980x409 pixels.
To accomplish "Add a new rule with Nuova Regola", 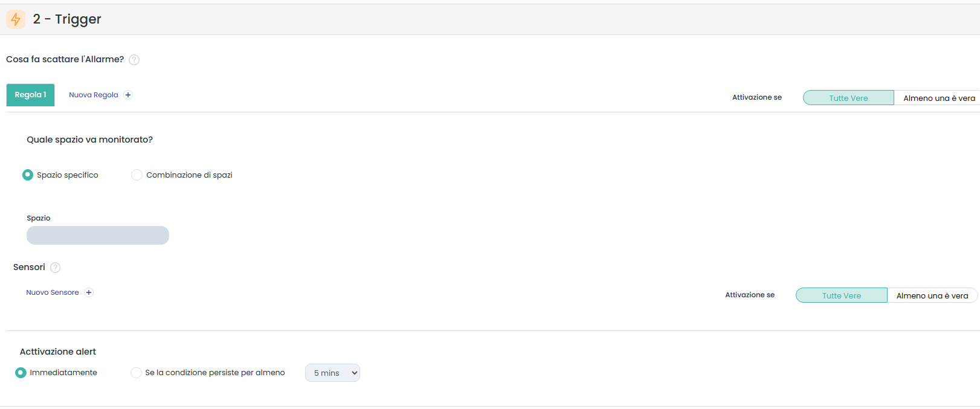I will 94,95.
